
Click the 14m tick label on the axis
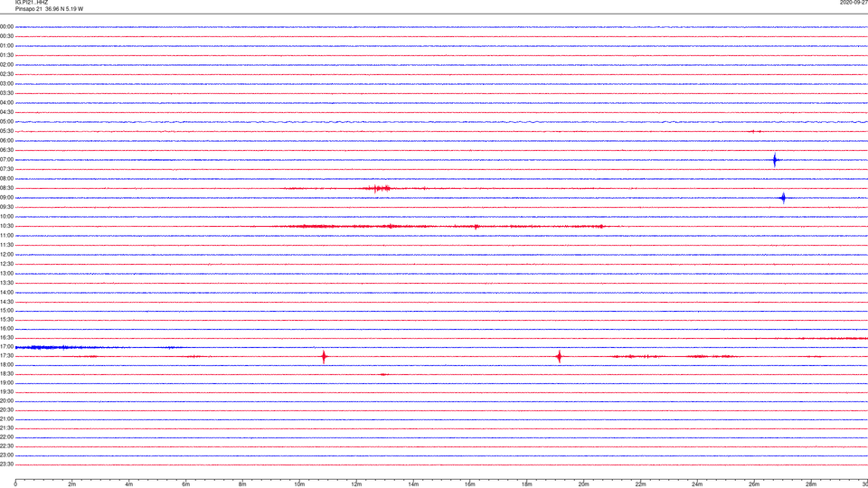point(413,484)
